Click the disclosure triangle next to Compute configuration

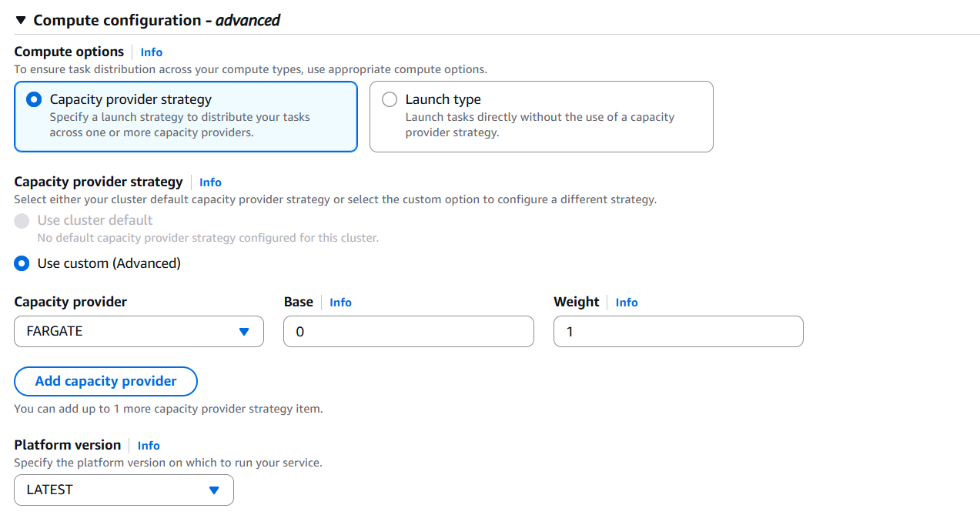[20, 20]
